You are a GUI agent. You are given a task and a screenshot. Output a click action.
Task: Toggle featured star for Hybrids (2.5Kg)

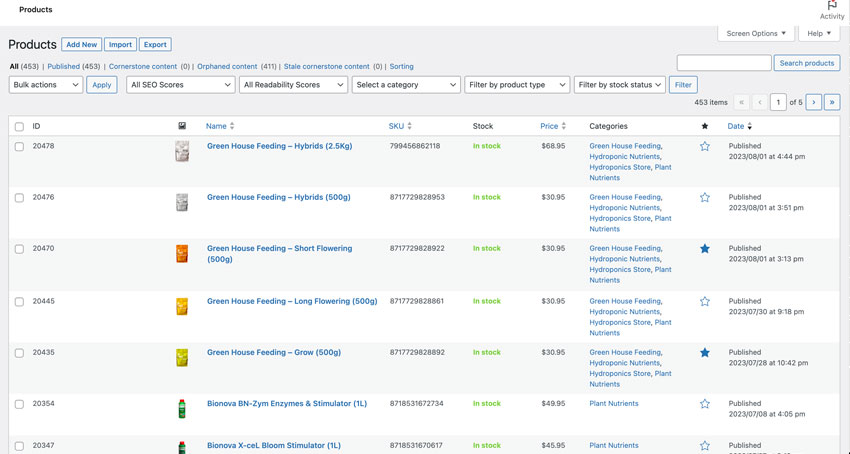[x=705, y=146]
